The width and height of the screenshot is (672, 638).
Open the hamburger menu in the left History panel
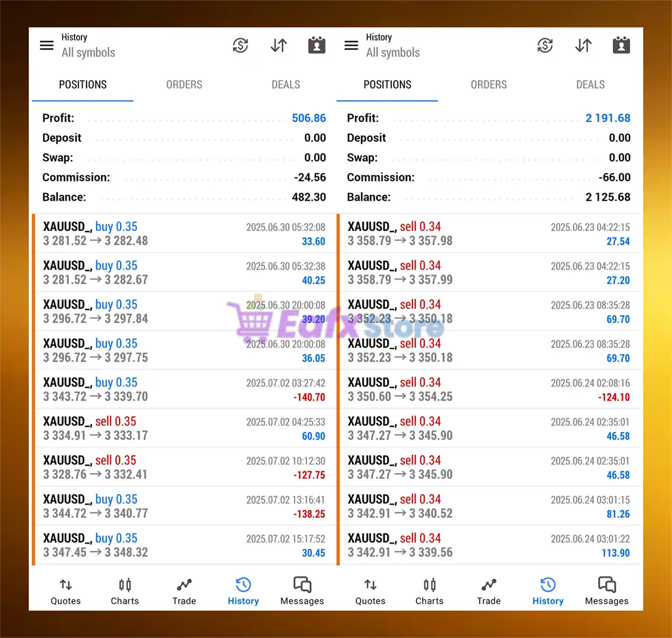point(47,45)
